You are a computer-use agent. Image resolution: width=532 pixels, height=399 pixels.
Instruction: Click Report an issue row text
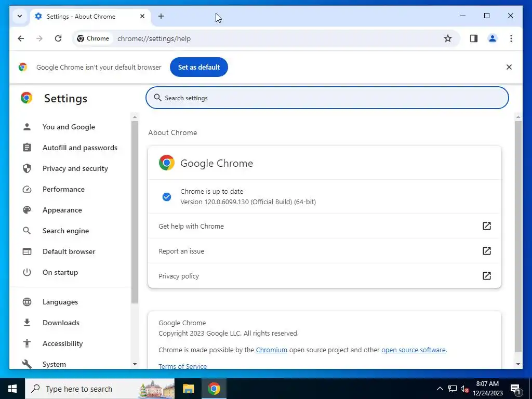(x=181, y=251)
